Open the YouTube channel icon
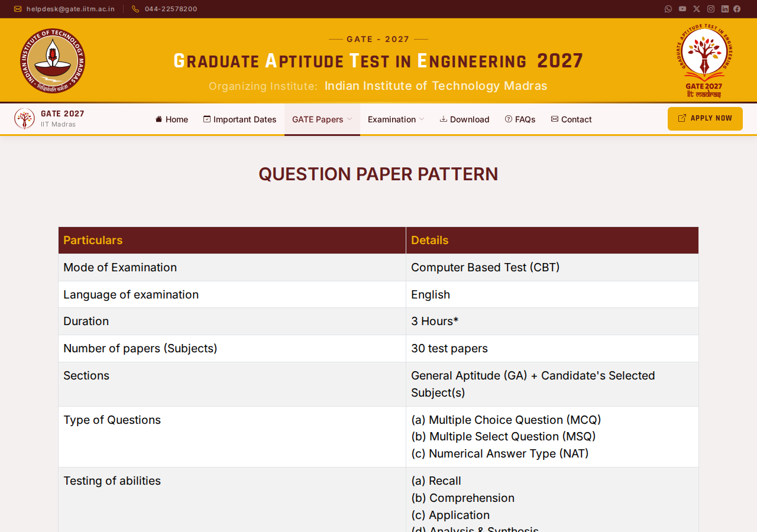Viewport: 757px width, 532px height. pyautogui.click(x=682, y=9)
